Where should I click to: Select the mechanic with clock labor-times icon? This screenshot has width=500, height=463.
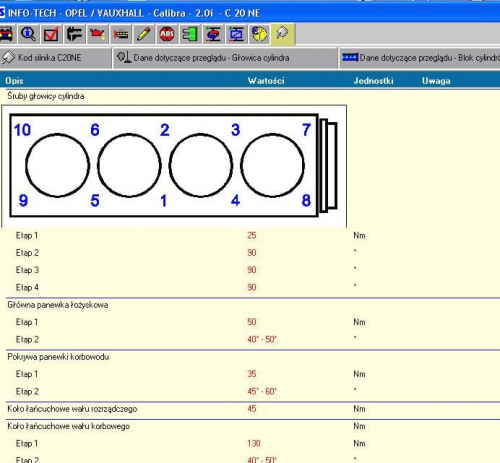[259, 34]
